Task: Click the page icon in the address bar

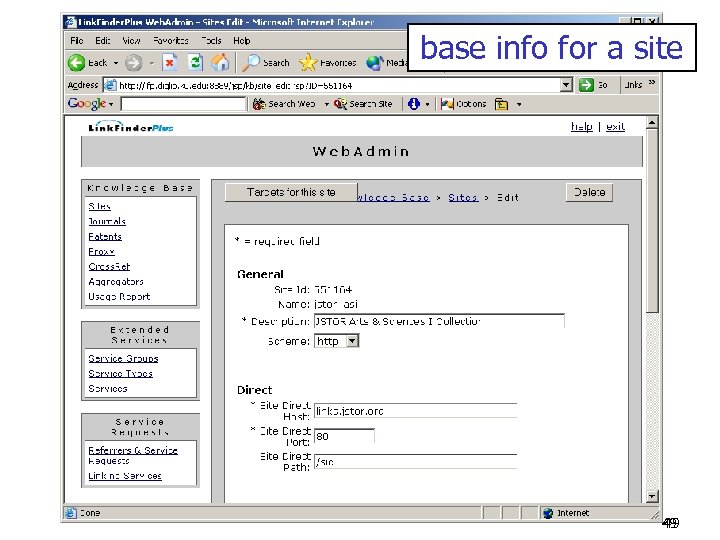Action: pos(110,85)
